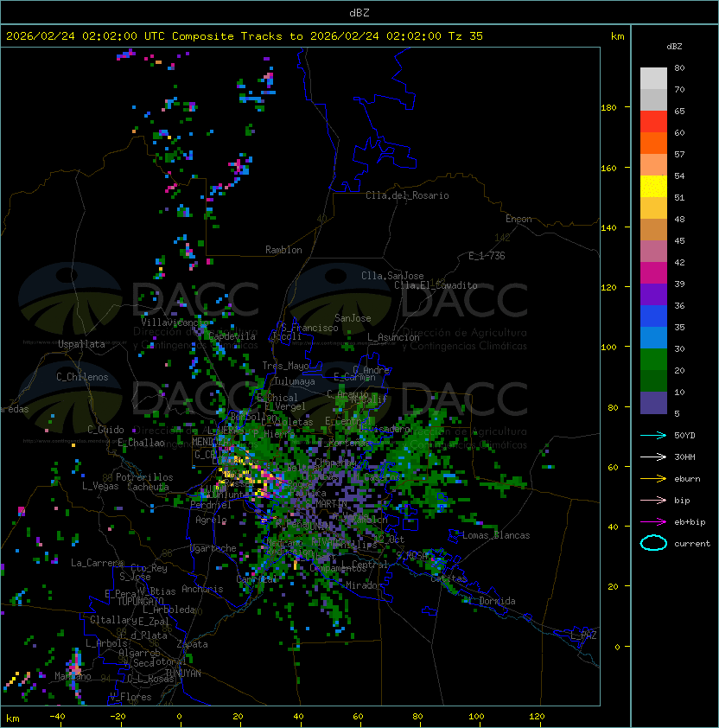The width and height of the screenshot is (719, 728).
Task: Click the 'E_Challao' map label
Action: pyautogui.click(x=141, y=443)
